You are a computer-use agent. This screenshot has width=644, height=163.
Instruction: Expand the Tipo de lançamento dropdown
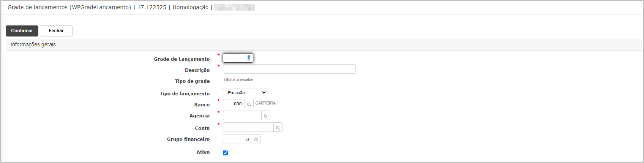245,93
